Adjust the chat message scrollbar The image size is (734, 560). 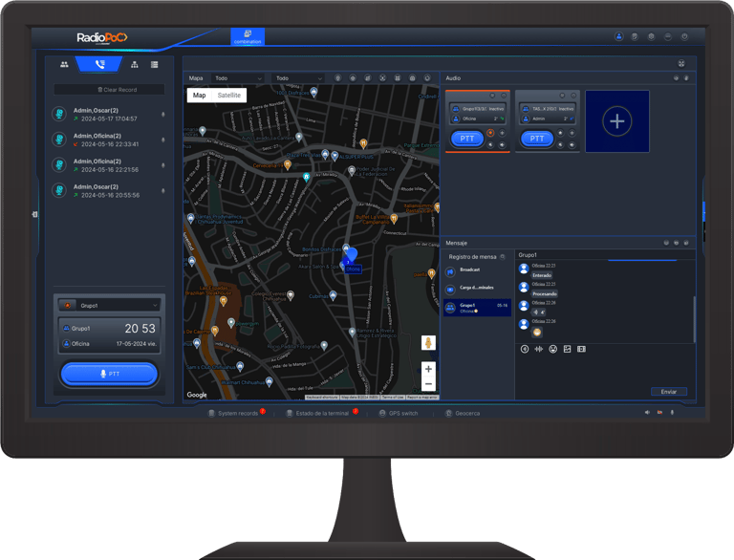pos(694,318)
